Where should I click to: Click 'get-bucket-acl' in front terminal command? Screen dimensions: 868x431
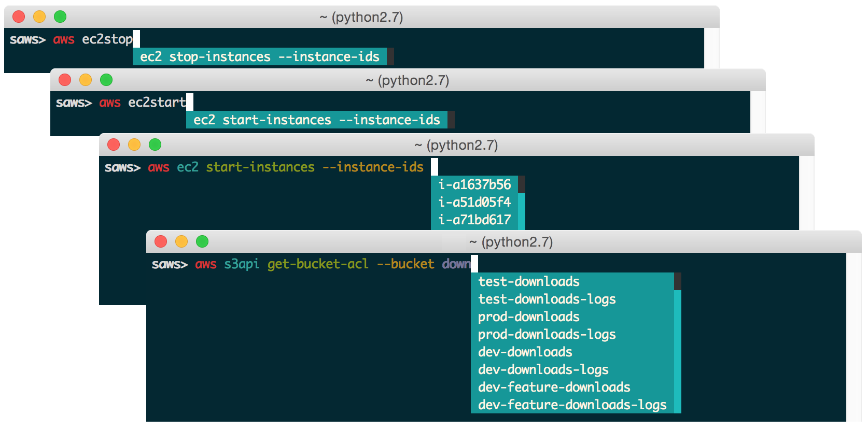[x=318, y=264]
